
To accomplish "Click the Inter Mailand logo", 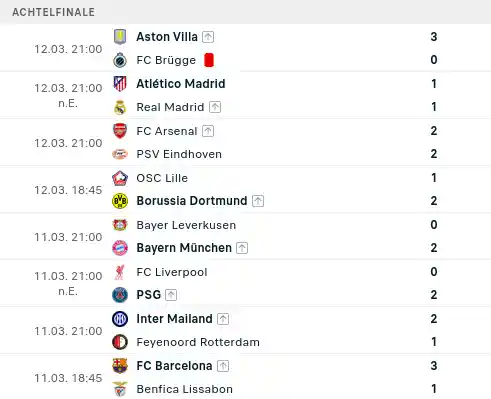I will coord(120,319).
